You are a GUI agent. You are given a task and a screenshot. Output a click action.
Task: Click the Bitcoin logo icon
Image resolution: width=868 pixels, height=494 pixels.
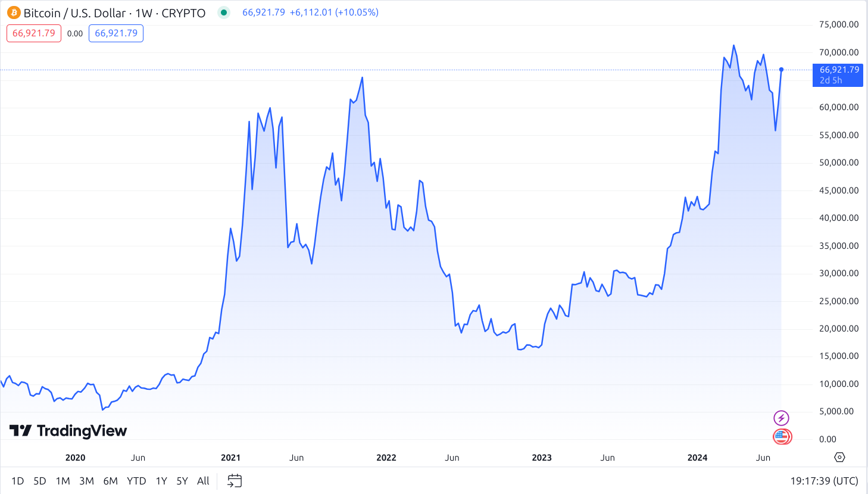tap(14, 12)
